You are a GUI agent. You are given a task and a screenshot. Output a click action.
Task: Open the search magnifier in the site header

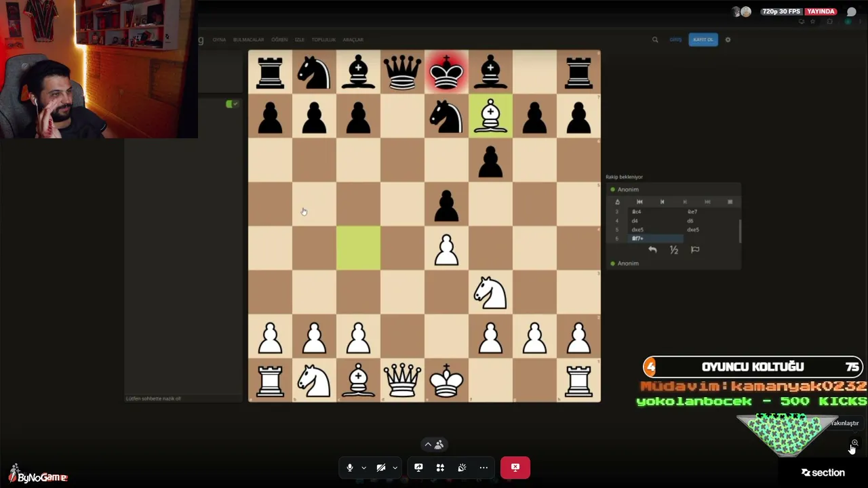655,39
